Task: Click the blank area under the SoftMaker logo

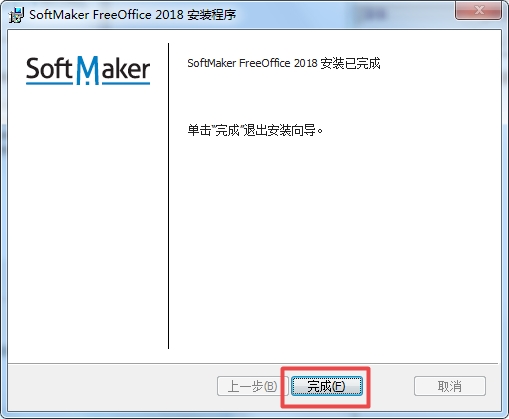Action: point(88,220)
